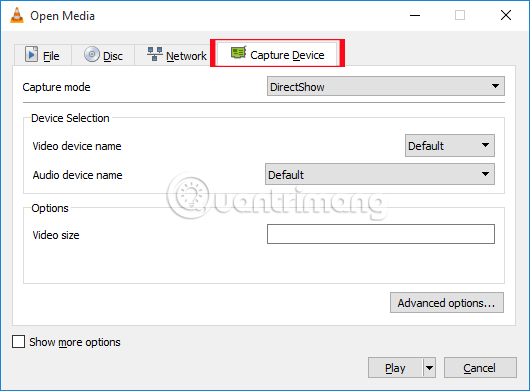The image size is (530, 391).
Task: Click the Cancel button
Action: point(480,367)
